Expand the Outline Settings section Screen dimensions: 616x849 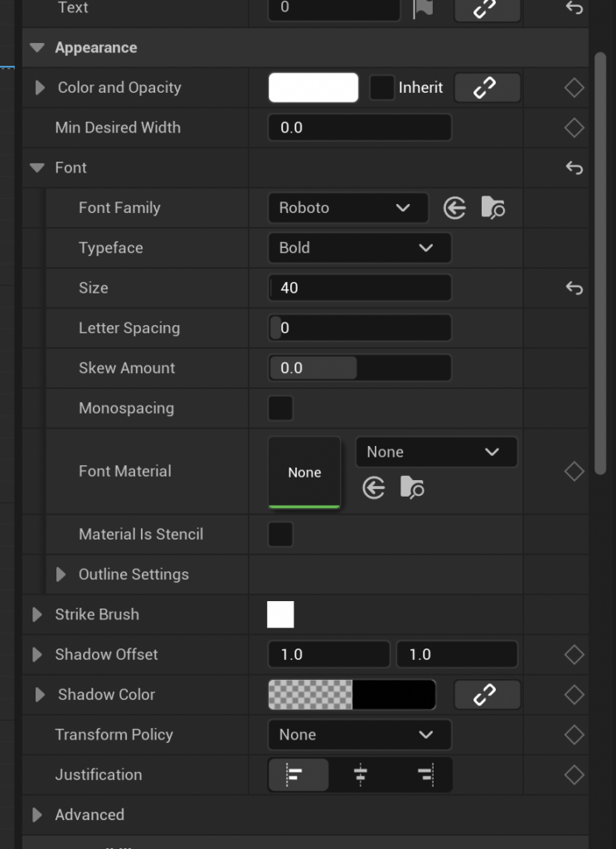[61, 575]
